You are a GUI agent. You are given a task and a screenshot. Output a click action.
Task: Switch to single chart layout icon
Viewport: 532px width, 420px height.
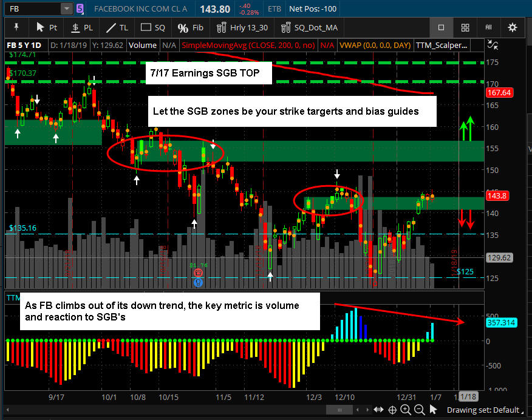point(441,27)
